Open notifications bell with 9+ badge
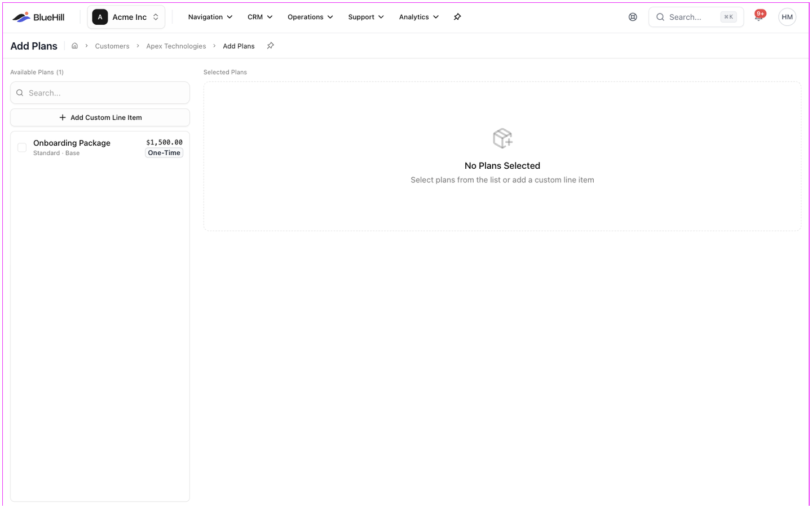Image resolution: width=812 pixels, height=508 pixels. coord(759,16)
